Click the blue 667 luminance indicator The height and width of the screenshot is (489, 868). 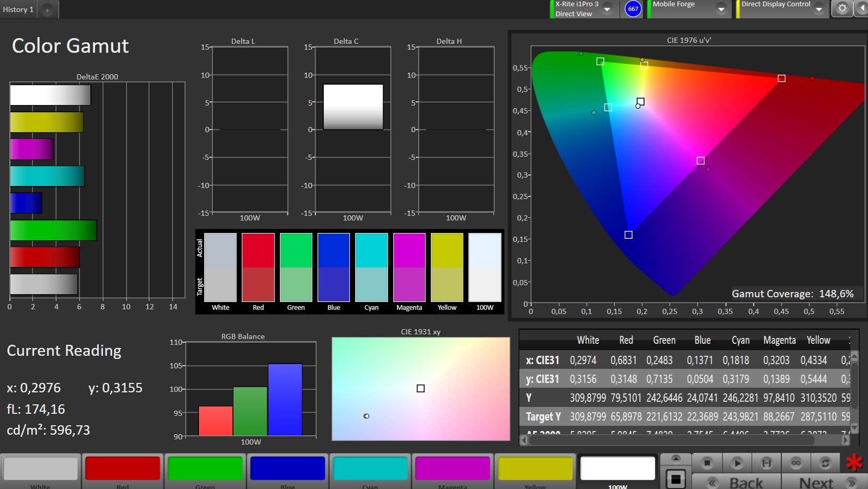[x=633, y=9]
